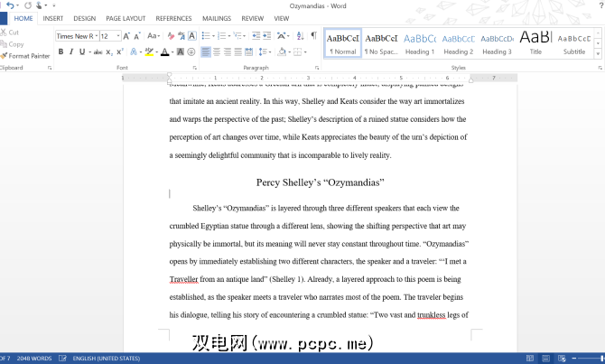
Task: Click the yellow text highlight color button
Action: pyautogui.click(x=149, y=52)
